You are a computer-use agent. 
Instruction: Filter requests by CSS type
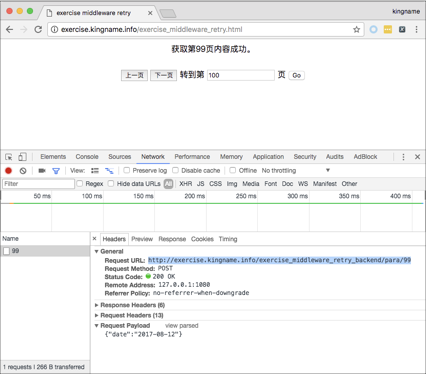click(215, 184)
